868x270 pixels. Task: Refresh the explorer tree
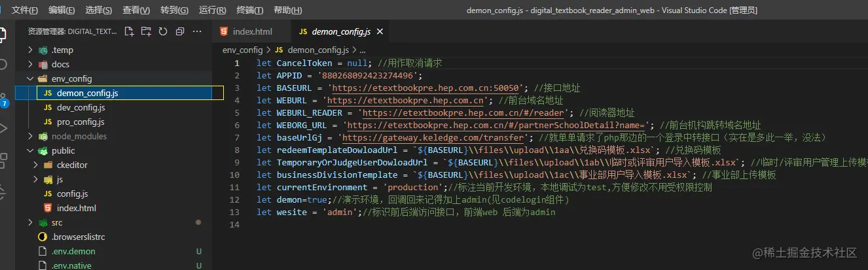[163, 31]
